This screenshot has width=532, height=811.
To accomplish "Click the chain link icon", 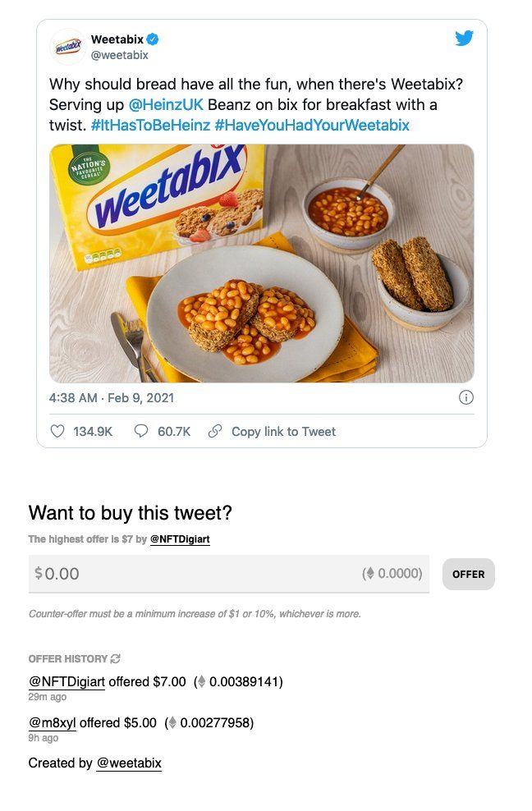I will click(215, 431).
